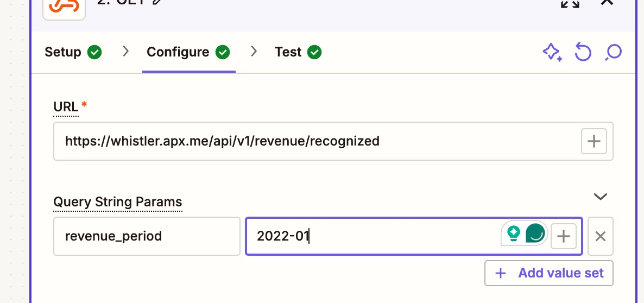Viewport: 644px width, 303px height.
Task: Click plus button in the 2022-01 field
Action: [564, 236]
